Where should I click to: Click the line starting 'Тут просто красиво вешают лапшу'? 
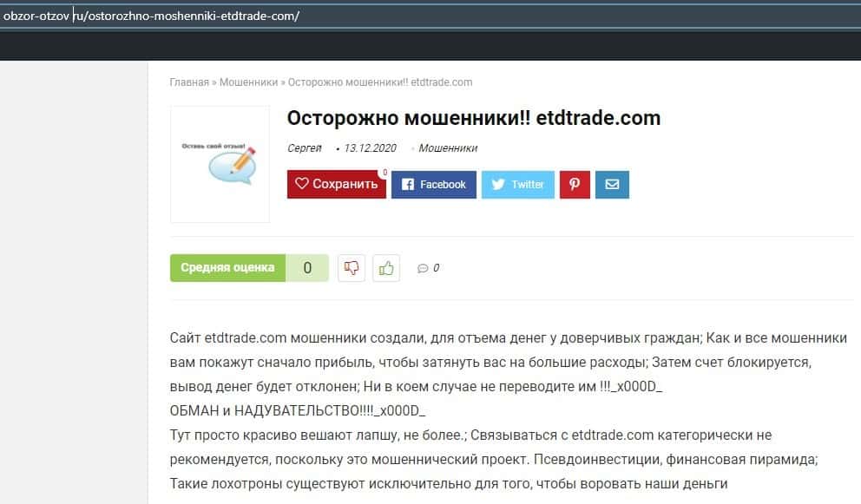(x=470, y=435)
